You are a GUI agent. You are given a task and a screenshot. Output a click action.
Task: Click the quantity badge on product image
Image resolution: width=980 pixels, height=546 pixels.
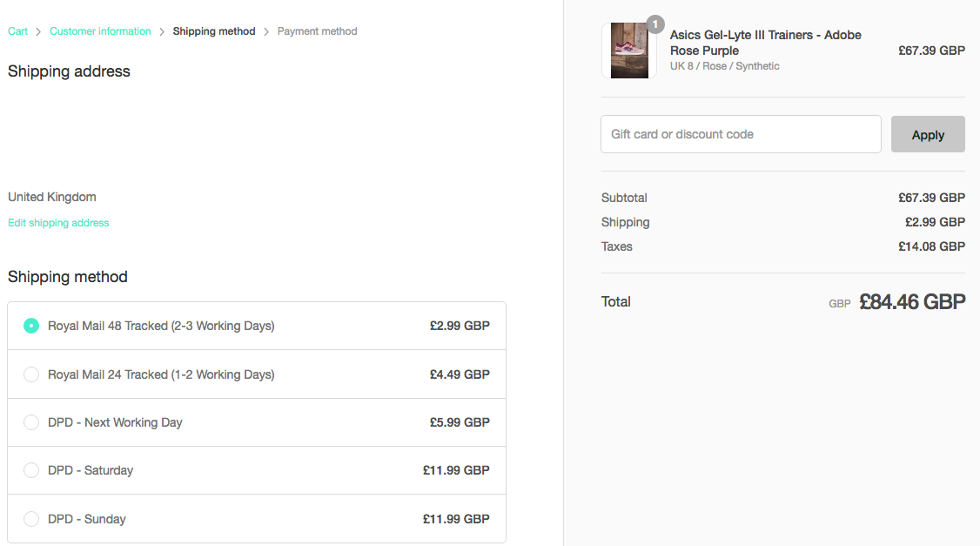[655, 24]
